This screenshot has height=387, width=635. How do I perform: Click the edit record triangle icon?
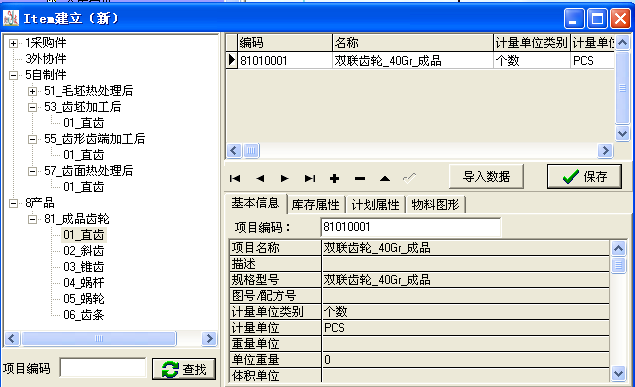tap(385, 179)
